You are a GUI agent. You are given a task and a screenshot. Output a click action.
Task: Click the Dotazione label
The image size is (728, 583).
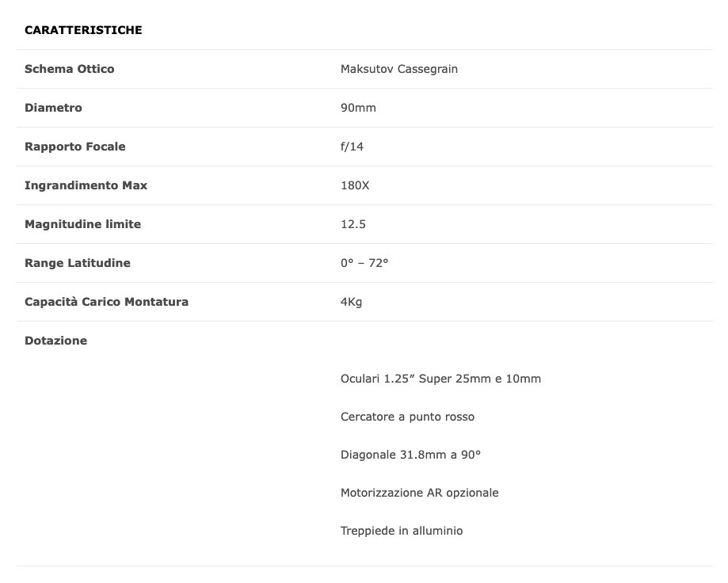(55, 341)
